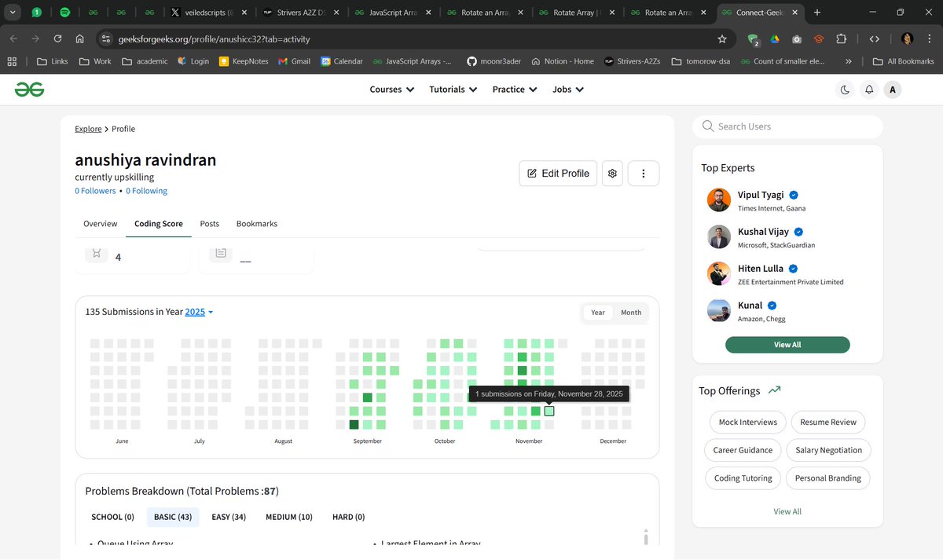Open the three-dot more options button
The height and width of the screenshot is (560, 943).
point(644,174)
